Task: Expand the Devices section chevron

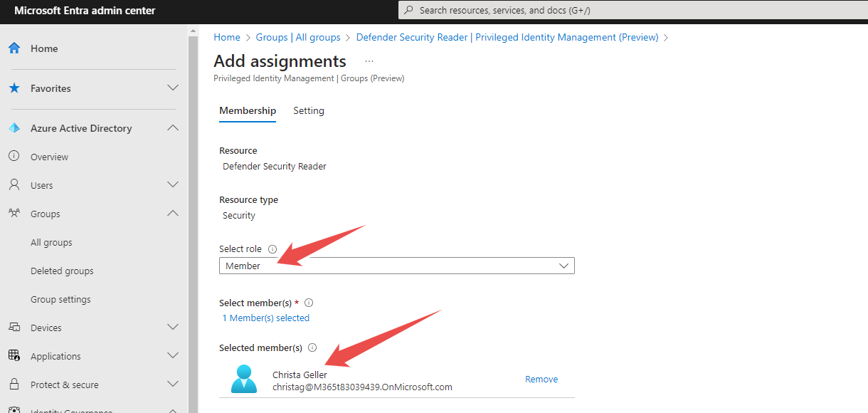Action: tap(172, 328)
